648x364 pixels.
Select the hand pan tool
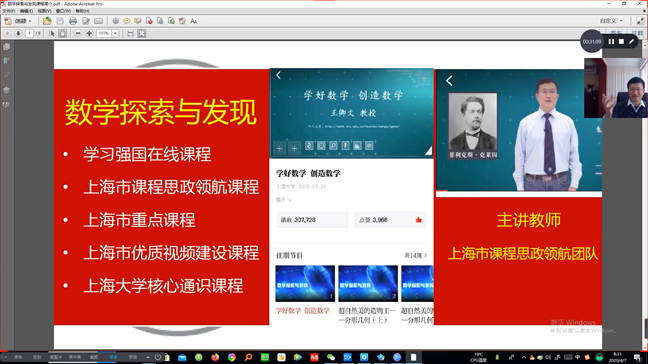click(x=62, y=33)
